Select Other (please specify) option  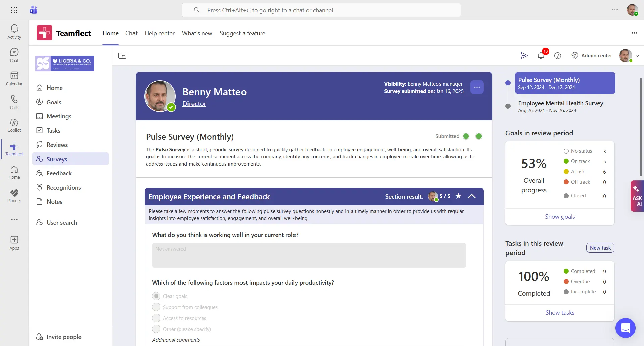pyautogui.click(x=156, y=329)
